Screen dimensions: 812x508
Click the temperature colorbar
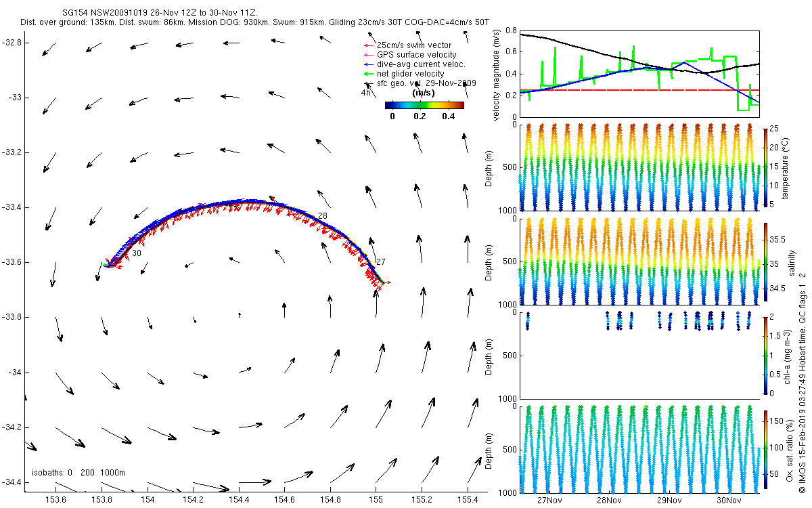click(x=765, y=167)
